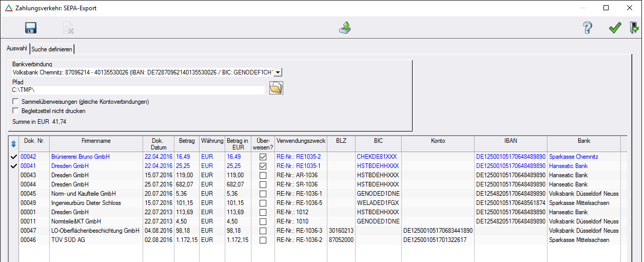Click the SEPA export icon with green arrow
The image size is (644, 262).
[x=345, y=28]
